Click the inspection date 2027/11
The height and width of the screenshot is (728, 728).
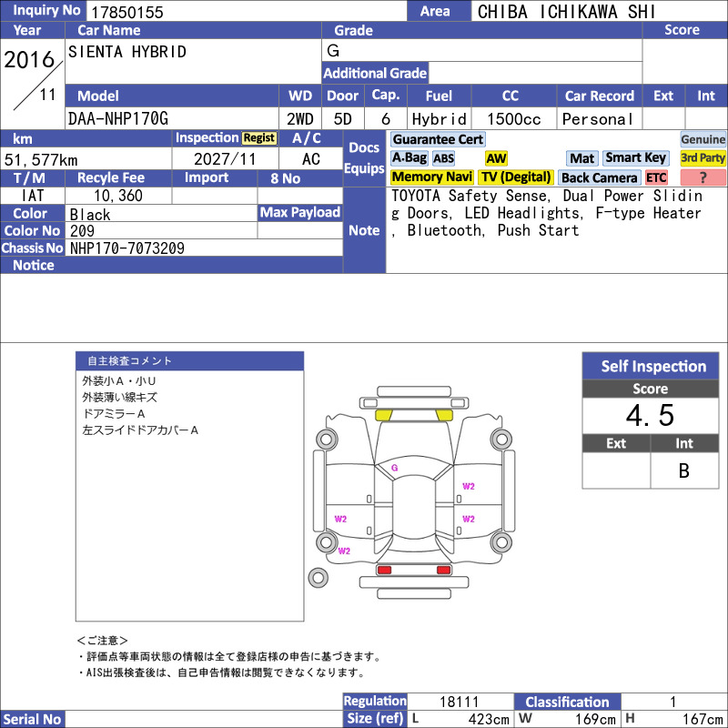(x=225, y=159)
